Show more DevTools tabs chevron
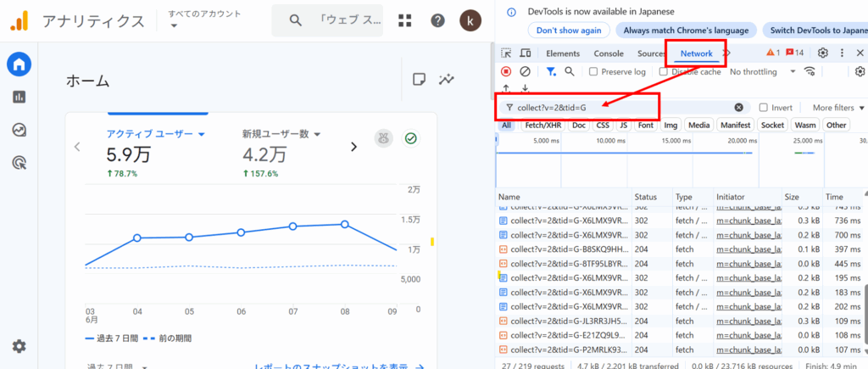Screen dimensions: 868x369 pyautogui.click(x=728, y=53)
